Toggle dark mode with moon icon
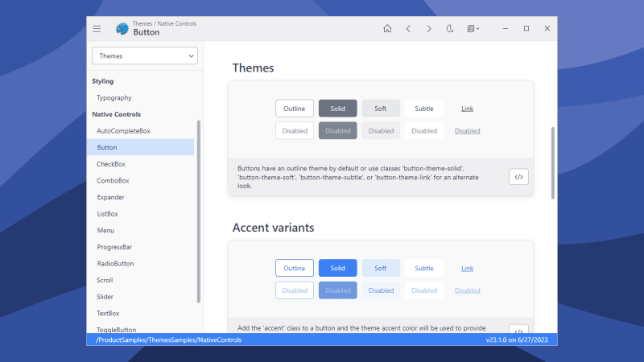Image resolution: width=644 pixels, height=362 pixels. click(x=450, y=29)
